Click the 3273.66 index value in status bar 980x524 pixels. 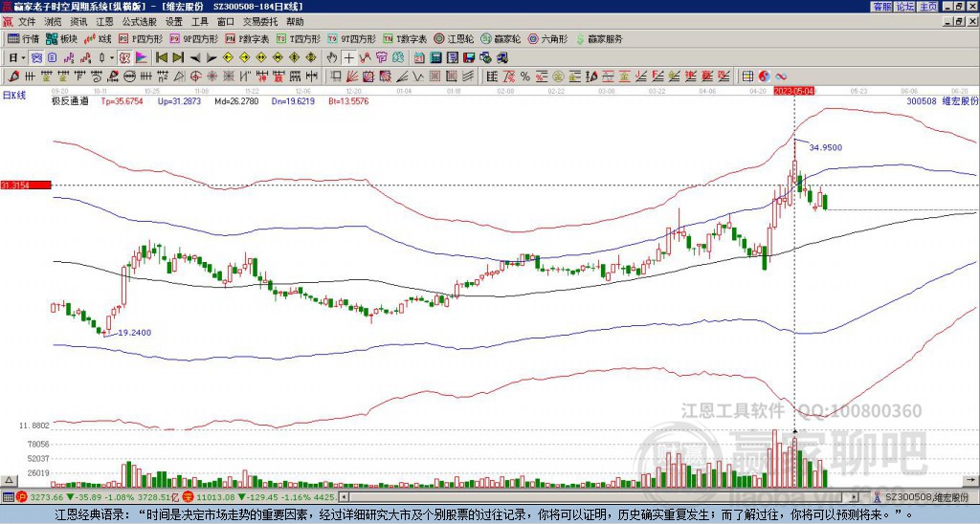click(x=46, y=497)
